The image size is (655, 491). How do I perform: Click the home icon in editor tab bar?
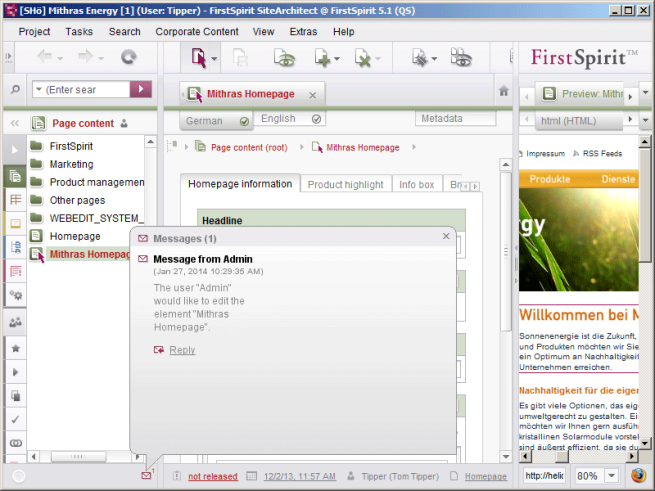click(x=504, y=90)
